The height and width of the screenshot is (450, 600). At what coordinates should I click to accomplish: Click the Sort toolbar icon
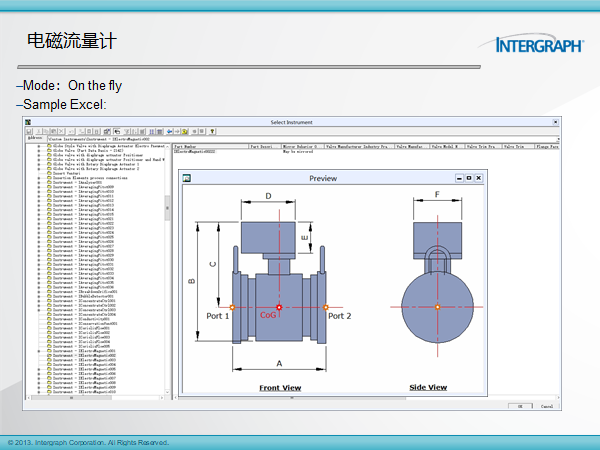pos(134,131)
